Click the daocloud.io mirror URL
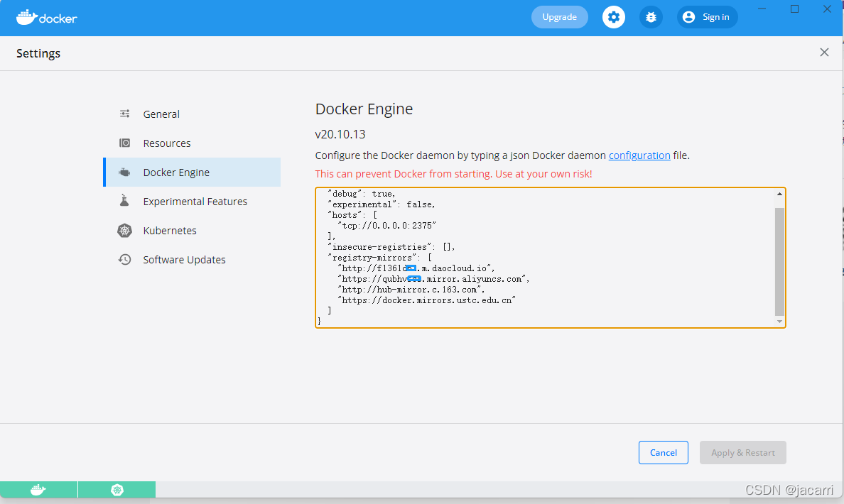The image size is (844, 504). pyautogui.click(x=416, y=268)
